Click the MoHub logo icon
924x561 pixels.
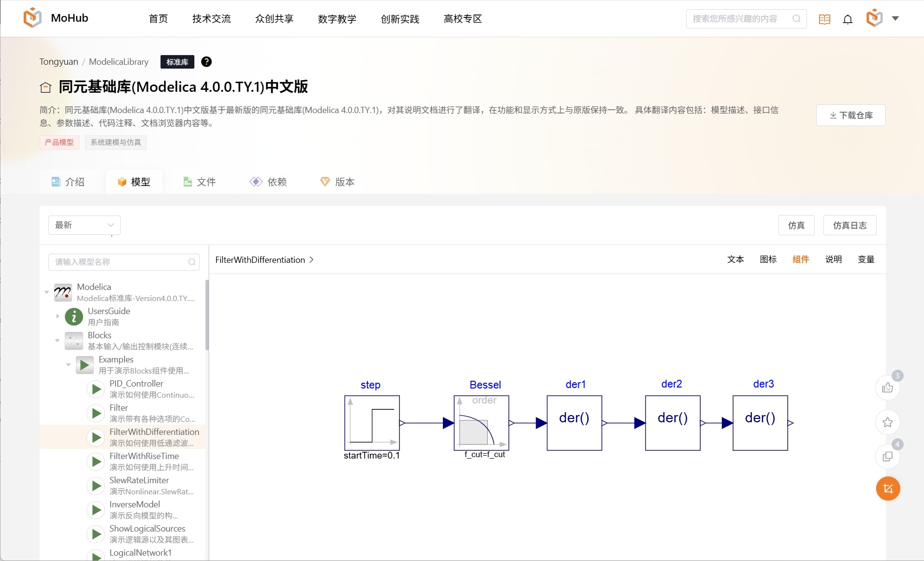click(x=31, y=17)
